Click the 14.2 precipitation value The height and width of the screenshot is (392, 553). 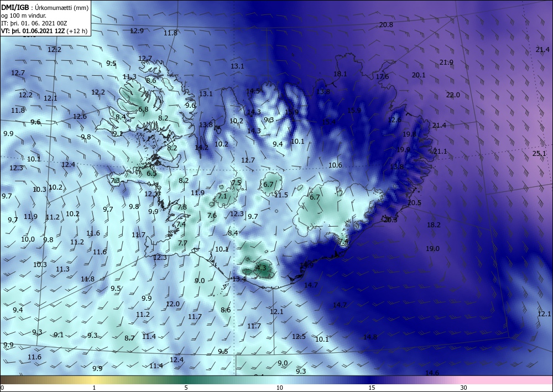pyautogui.click(x=201, y=148)
